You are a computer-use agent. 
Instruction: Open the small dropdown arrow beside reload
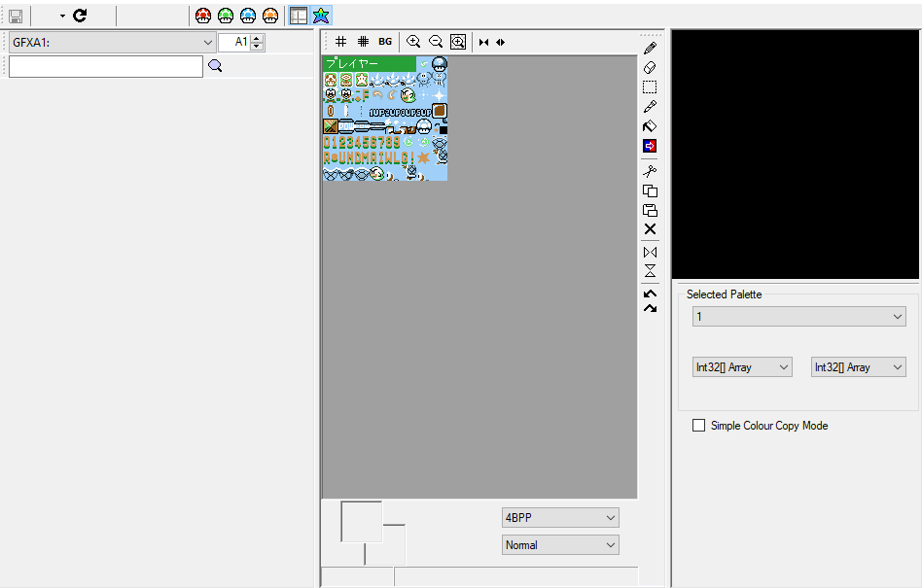pos(62,16)
